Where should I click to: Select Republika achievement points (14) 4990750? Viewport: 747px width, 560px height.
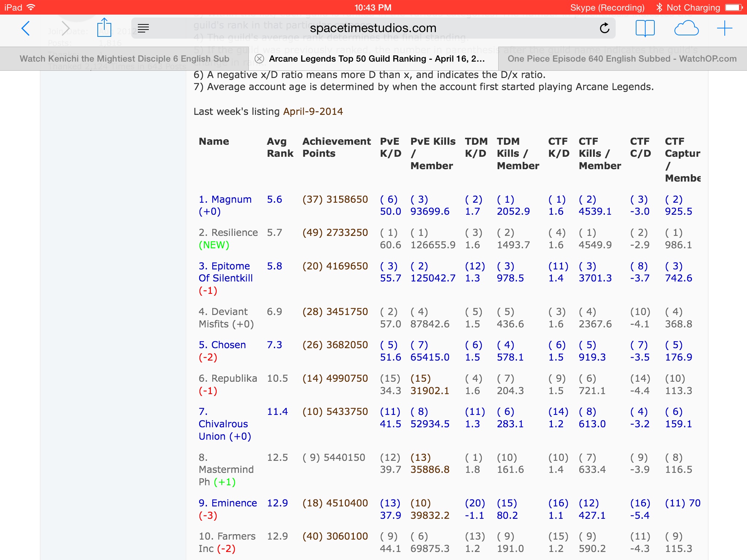pos(335,378)
